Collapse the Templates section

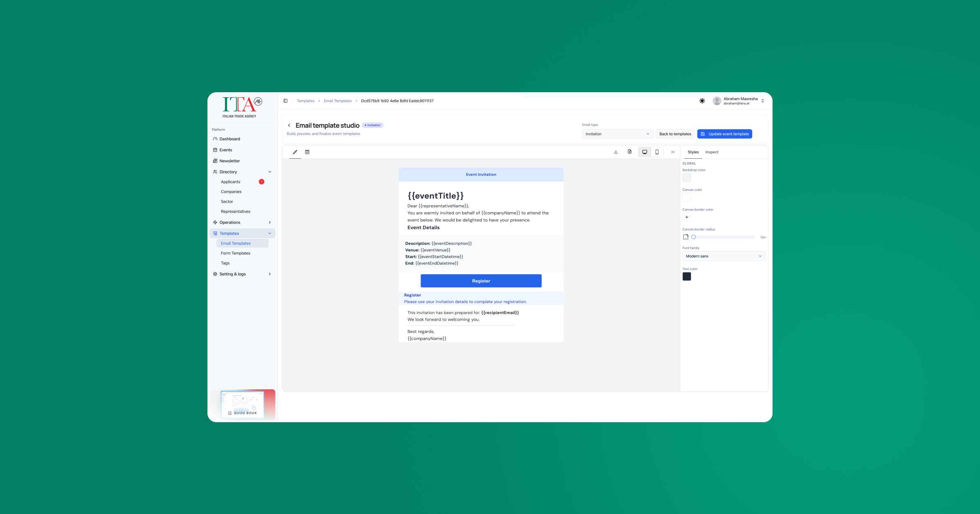pos(243,233)
